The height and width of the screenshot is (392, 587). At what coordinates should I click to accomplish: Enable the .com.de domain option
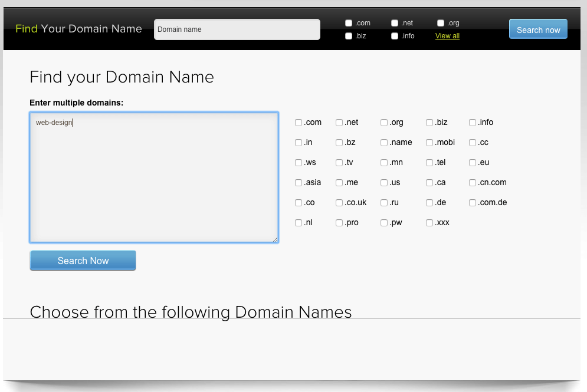[x=472, y=202]
